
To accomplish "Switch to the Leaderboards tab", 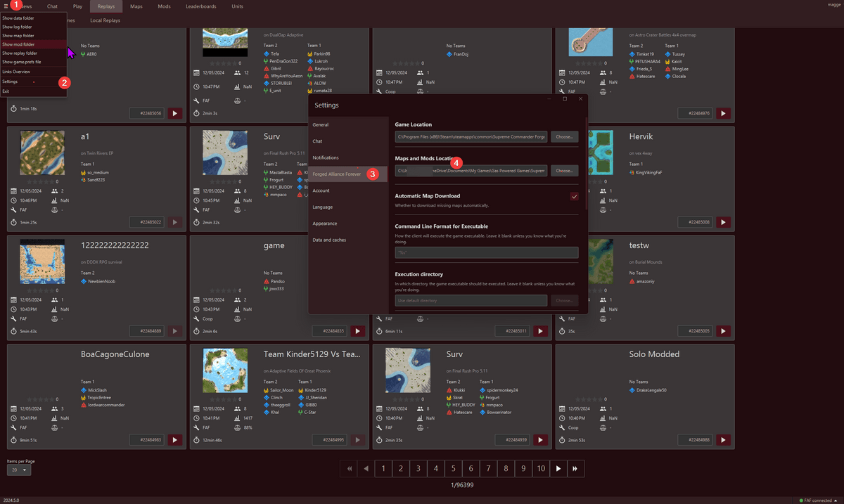I will (x=202, y=6).
